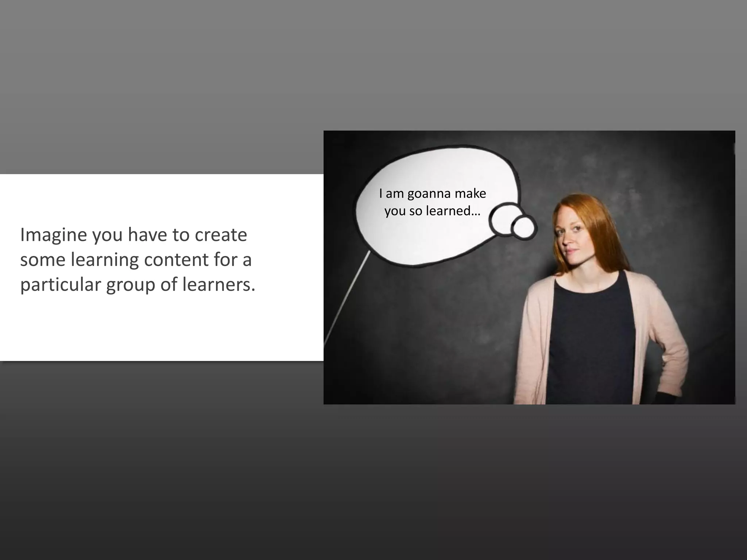Click the line 'particular group of learners.'
This screenshot has width=747, height=560.
pos(138,284)
